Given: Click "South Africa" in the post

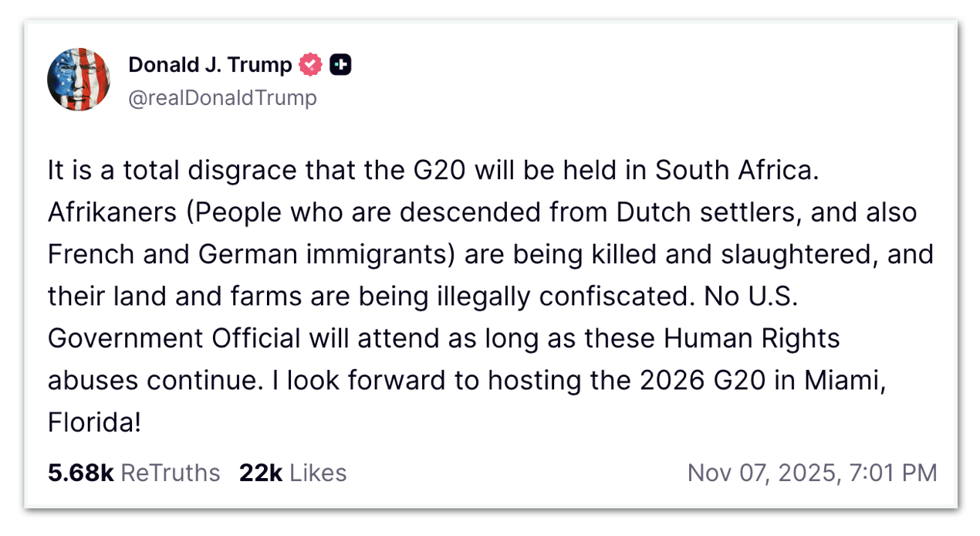Looking at the screenshot, I should (735, 171).
